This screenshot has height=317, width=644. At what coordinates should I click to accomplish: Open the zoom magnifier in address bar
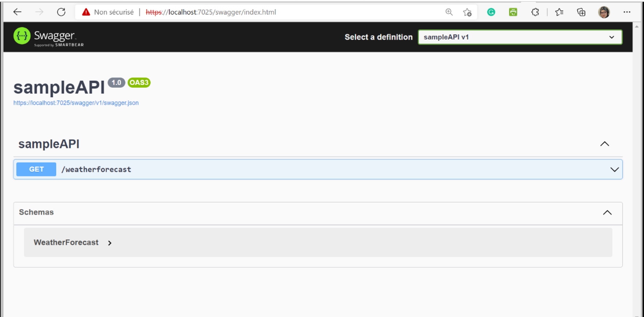(x=449, y=12)
